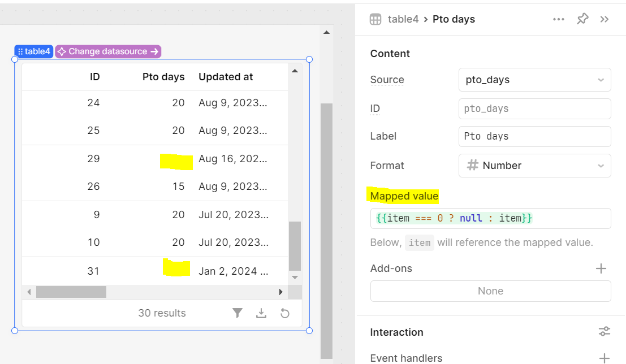Select table4 in the breadcrumb
The image size is (626, 364).
[x=403, y=19]
